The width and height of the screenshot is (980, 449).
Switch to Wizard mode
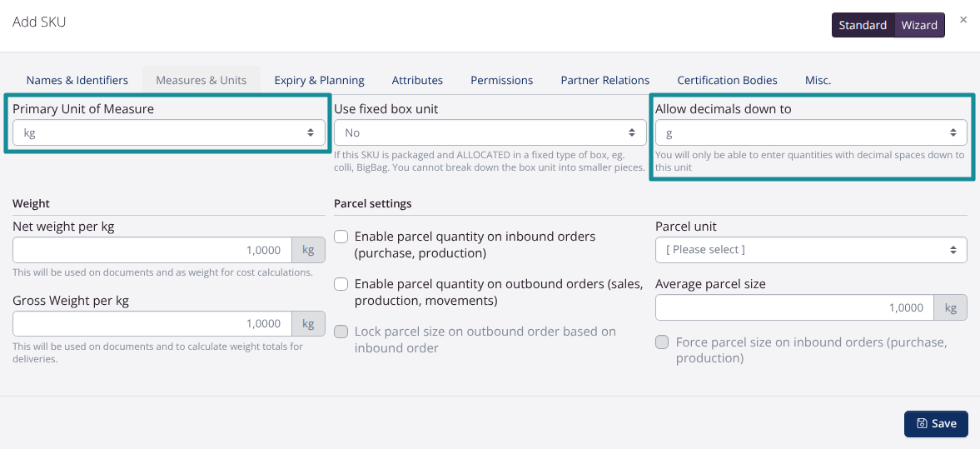919,25
